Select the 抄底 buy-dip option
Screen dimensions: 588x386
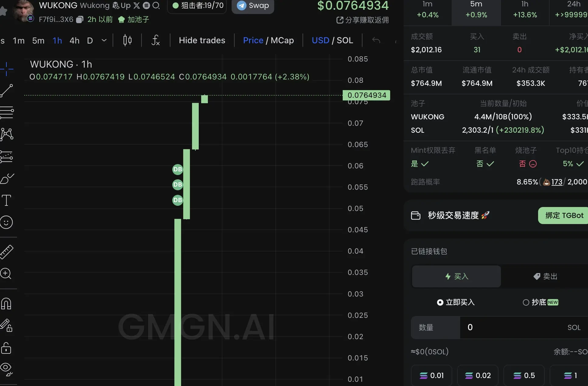(540, 302)
